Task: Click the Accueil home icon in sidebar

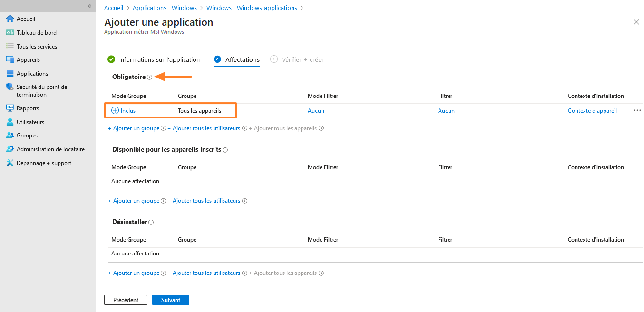Action: pyautogui.click(x=10, y=19)
